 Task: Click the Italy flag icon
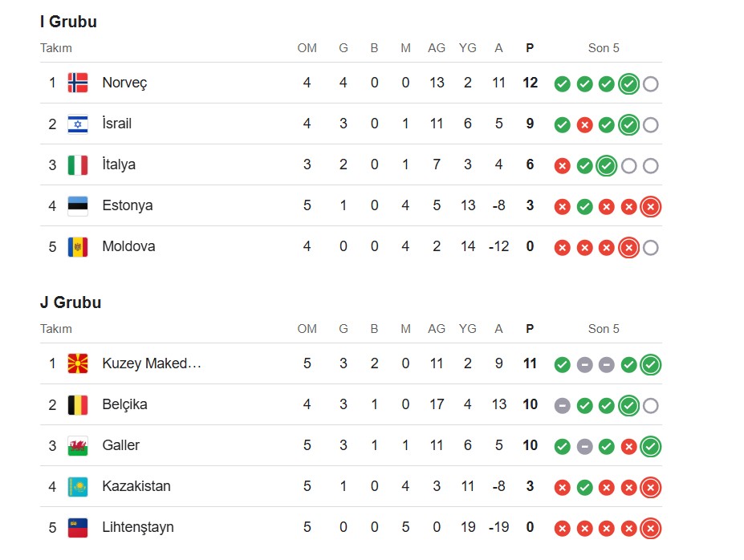click(x=78, y=164)
